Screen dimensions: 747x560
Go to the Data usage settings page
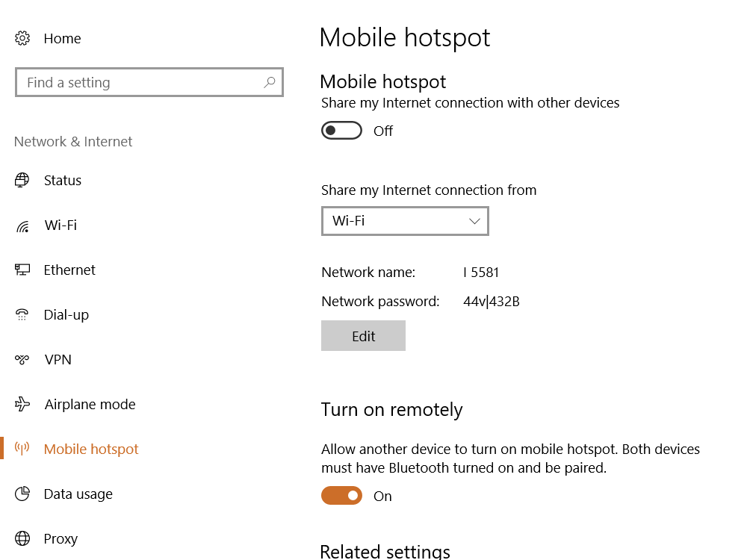(78, 494)
